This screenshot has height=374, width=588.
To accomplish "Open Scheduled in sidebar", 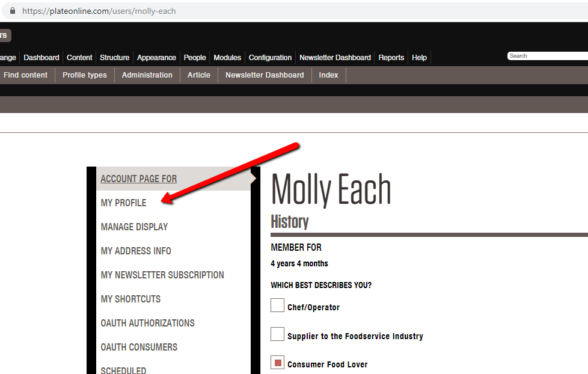I will (123, 370).
